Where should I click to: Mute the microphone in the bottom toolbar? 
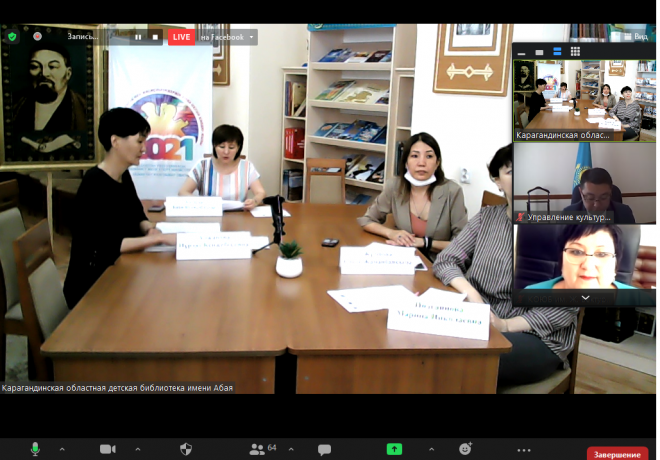point(35,449)
